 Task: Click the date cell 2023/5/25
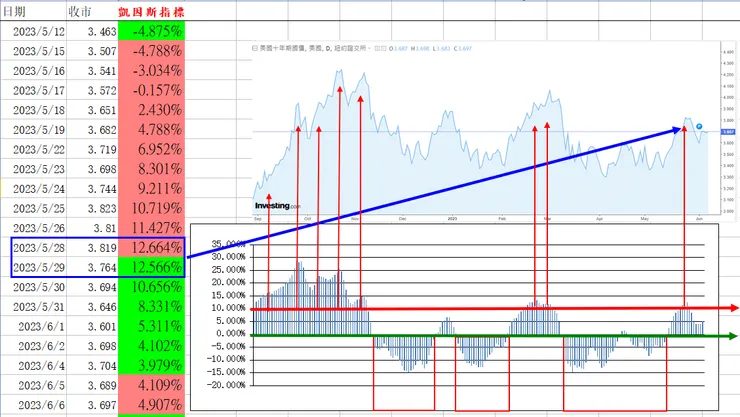(x=33, y=208)
